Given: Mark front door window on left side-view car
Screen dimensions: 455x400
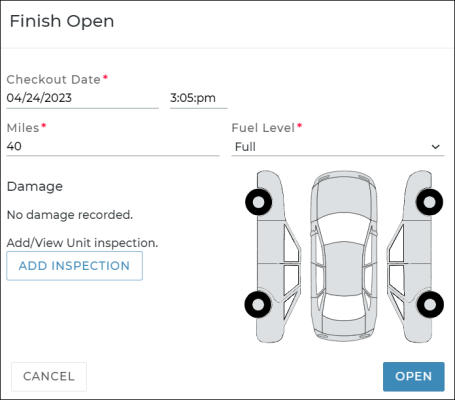Looking at the screenshot, I should pos(291,243).
